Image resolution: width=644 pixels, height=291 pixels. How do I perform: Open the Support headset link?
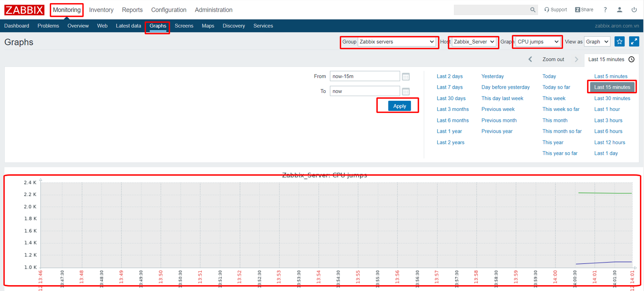[556, 10]
